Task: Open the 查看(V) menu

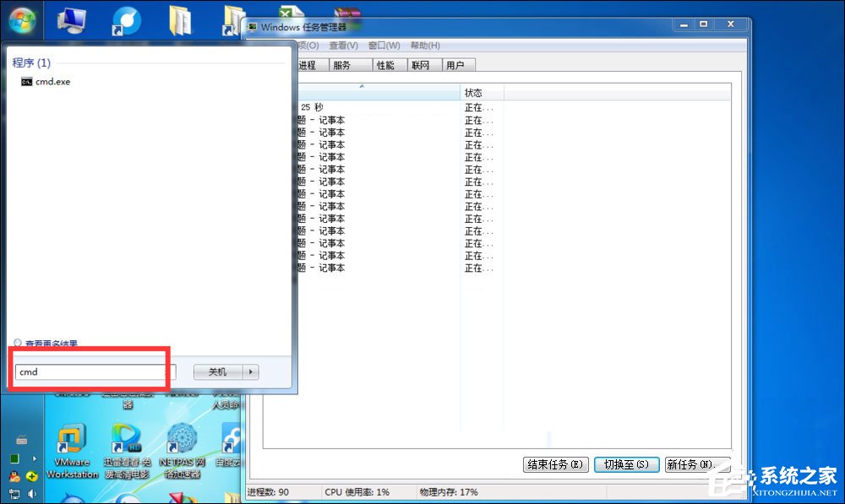Action: 343,46
